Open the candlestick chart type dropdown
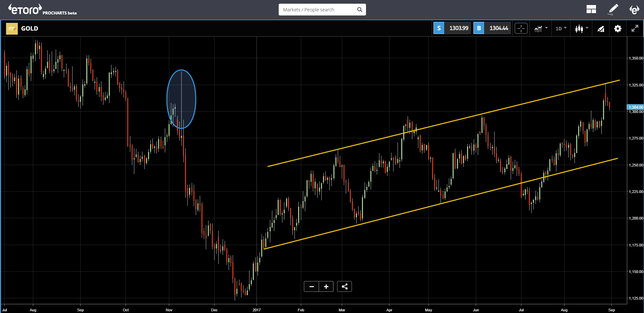 coord(582,29)
